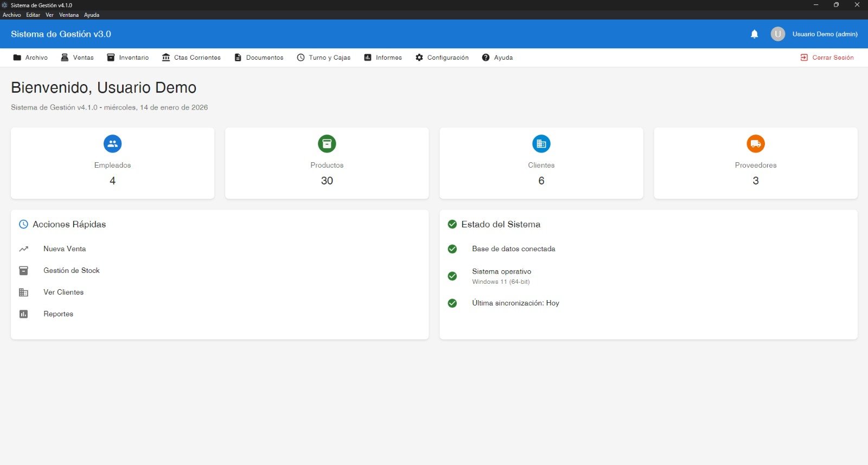This screenshot has height=465, width=868.
Task: Restore down the application window
Action: pyautogui.click(x=837, y=5)
